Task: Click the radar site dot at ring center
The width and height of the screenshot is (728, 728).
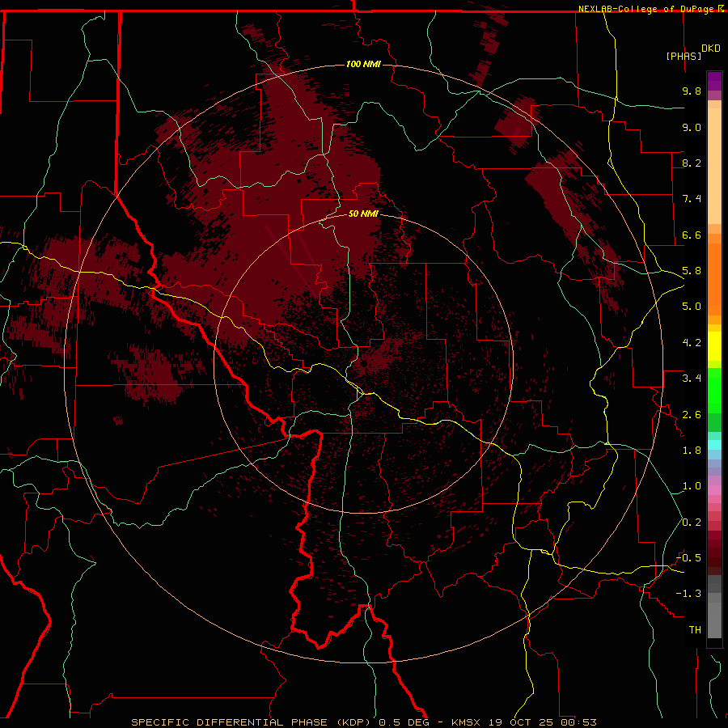Action: coord(364,363)
